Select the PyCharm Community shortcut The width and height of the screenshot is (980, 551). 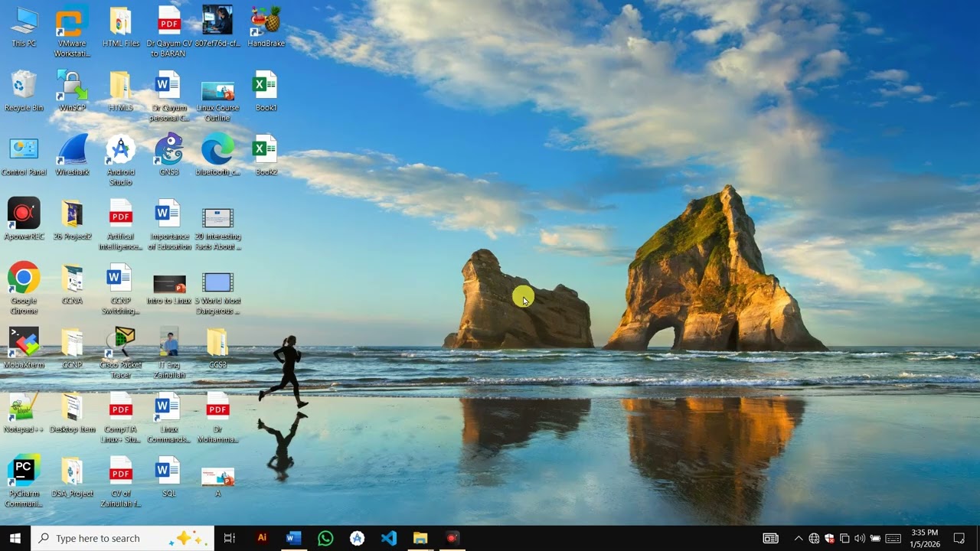click(x=24, y=482)
